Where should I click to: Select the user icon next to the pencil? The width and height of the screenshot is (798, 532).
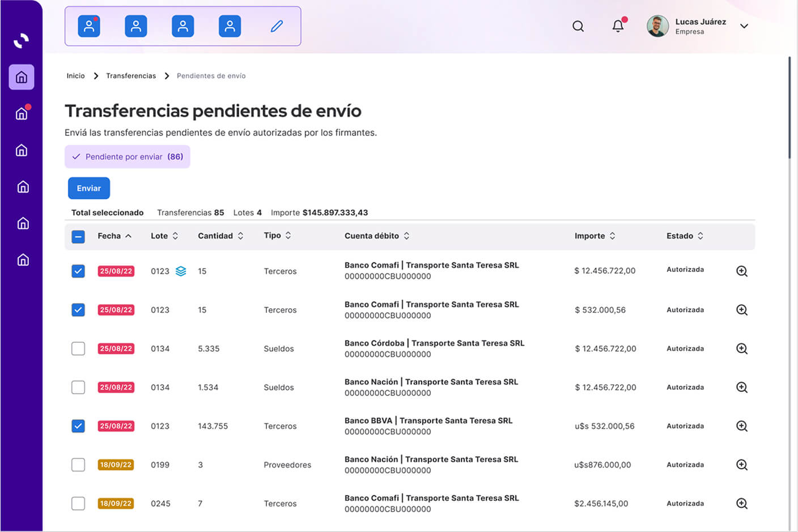point(230,26)
